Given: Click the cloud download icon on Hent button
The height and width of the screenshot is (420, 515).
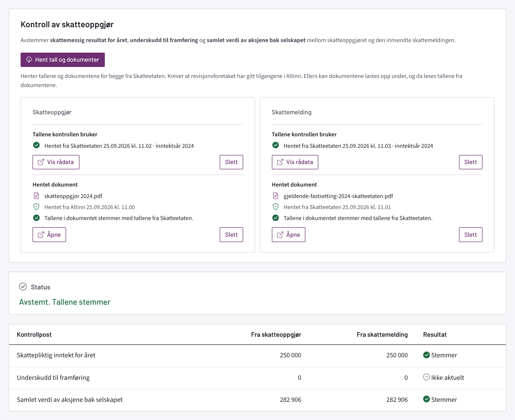Looking at the screenshot, I should coord(29,60).
